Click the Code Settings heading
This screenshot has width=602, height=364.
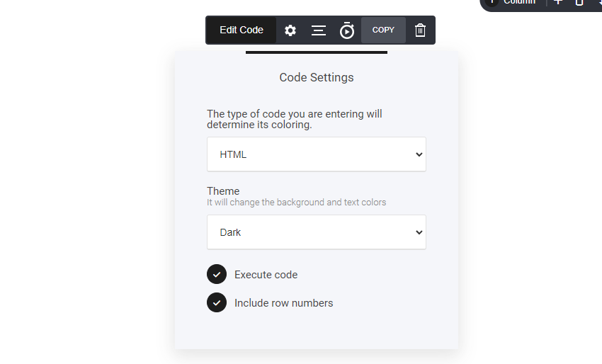(x=317, y=77)
